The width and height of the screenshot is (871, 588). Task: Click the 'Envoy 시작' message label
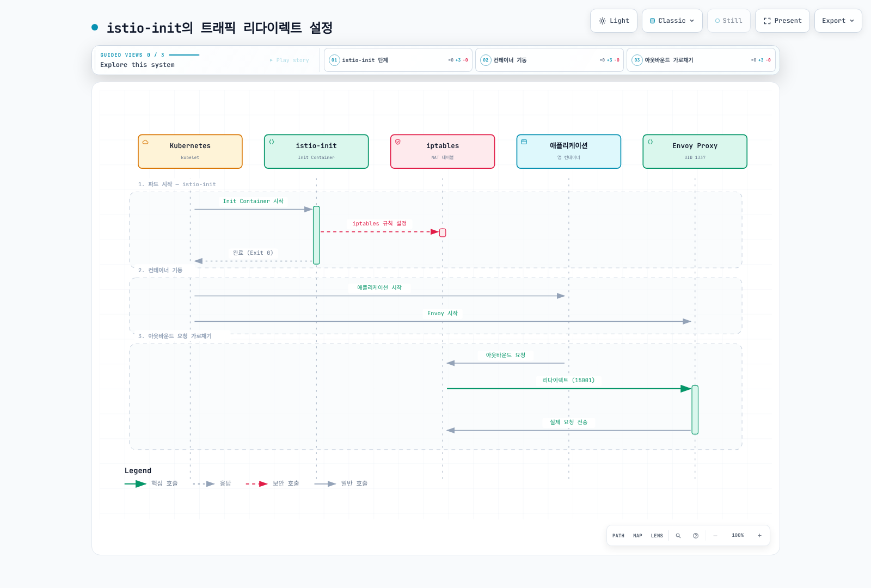point(443,314)
